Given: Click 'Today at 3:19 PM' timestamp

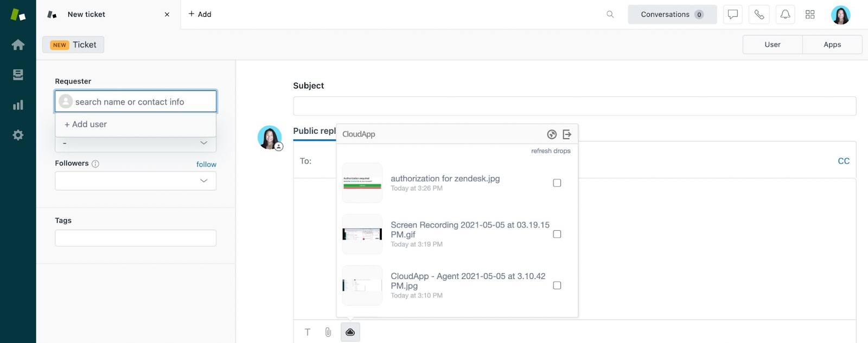Looking at the screenshot, I should coord(417,244).
